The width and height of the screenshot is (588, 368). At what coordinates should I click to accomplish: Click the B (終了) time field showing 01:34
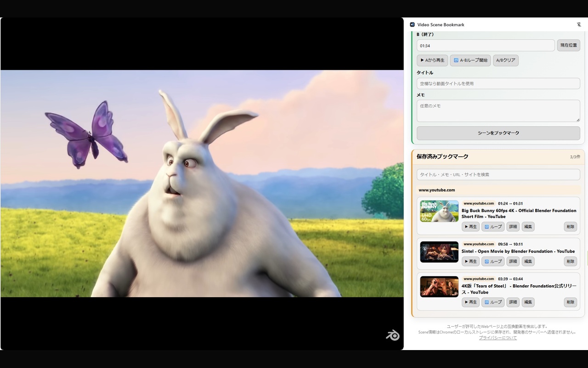click(x=486, y=46)
